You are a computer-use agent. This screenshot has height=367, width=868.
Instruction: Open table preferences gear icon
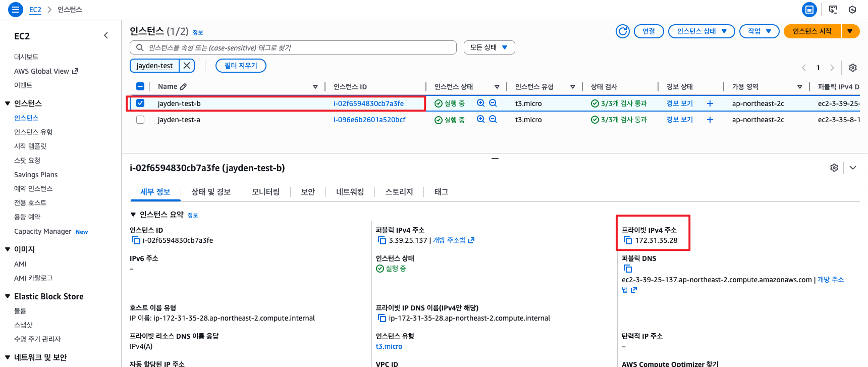pyautogui.click(x=853, y=68)
